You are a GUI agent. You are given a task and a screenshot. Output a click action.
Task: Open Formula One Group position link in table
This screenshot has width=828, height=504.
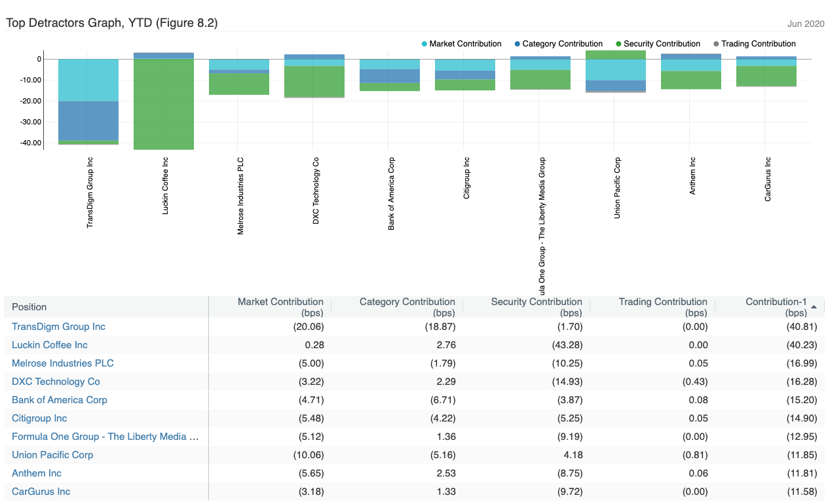coord(105,437)
